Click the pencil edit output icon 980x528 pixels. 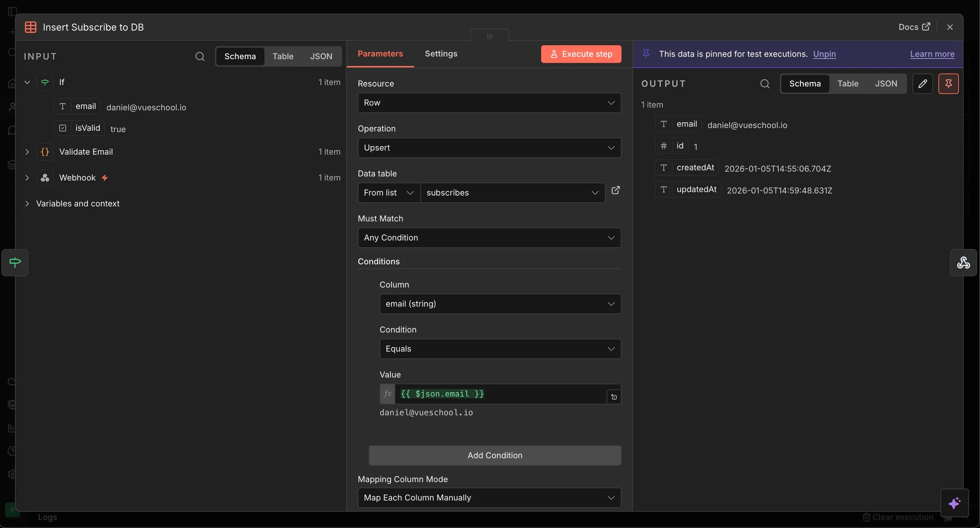point(922,84)
